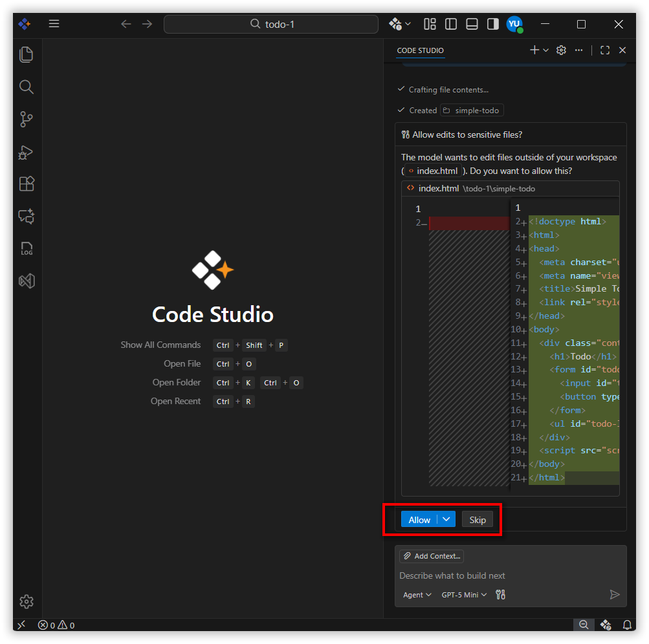Viewport: 649px width, 644px height.
Task: Select the CODE STUDIO panel tab
Action: 420,50
